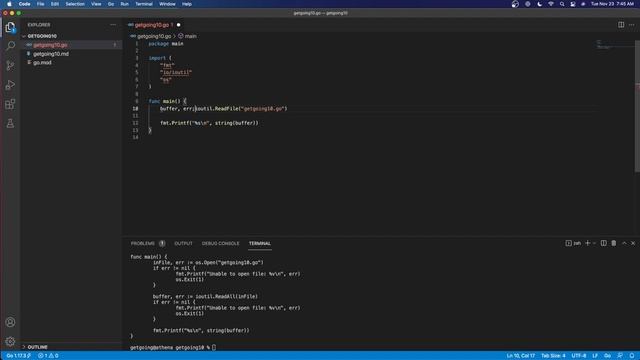Click main symbol in breadcrumb
Viewport: 640px width, 360px height.
(187, 36)
